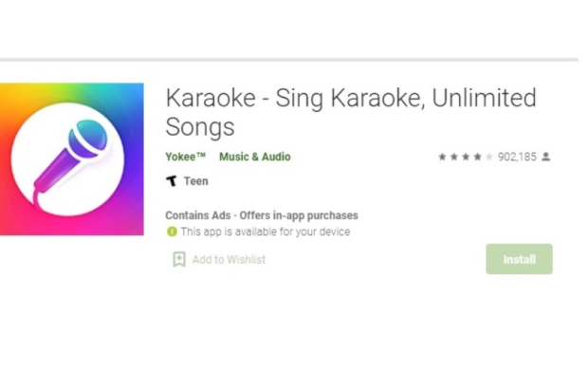Click the fifth gray rating star
The height and width of the screenshot is (392, 588).
488,157
